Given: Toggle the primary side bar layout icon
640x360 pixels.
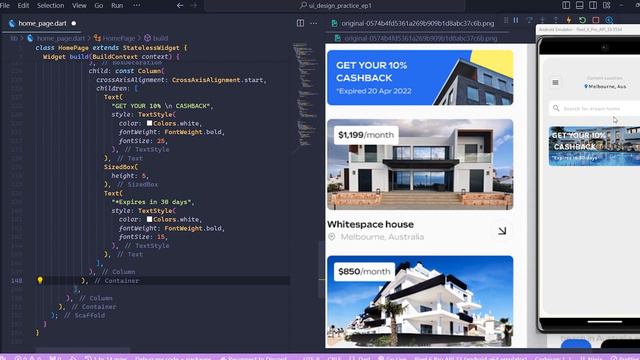Looking at the screenshot, I should point(566,5).
